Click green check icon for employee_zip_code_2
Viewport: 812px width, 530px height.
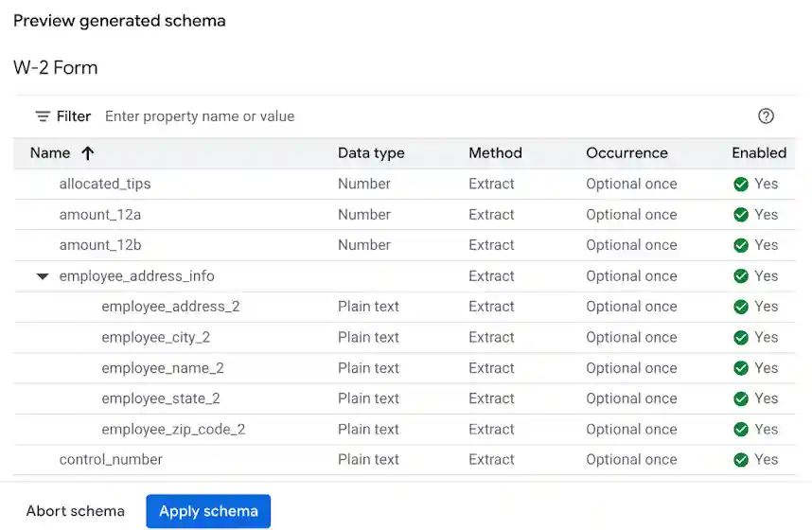point(741,430)
